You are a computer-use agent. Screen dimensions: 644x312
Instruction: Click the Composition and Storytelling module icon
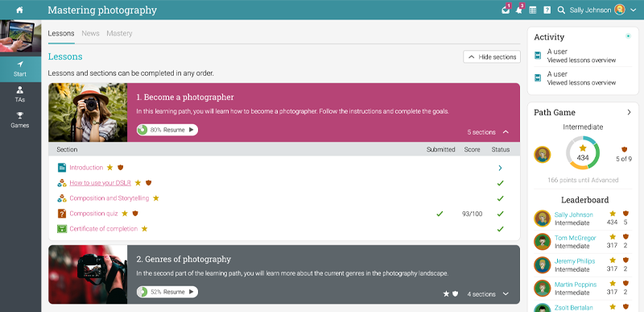click(x=62, y=198)
